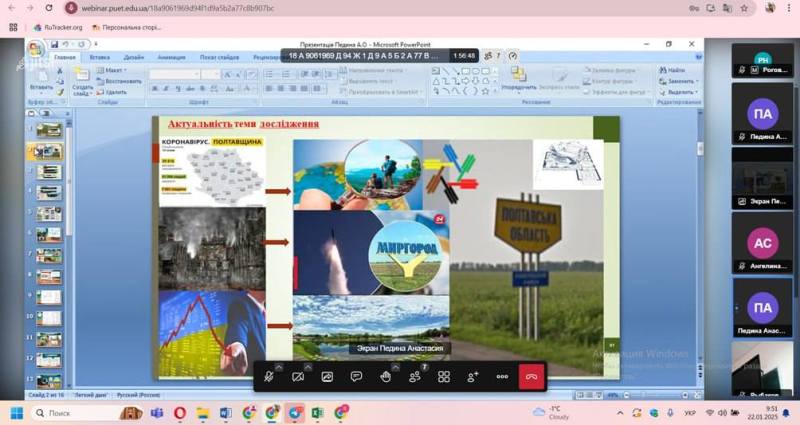This screenshot has height=425, width=800.
Task: Open the three-dots more options menu
Action: (502, 377)
